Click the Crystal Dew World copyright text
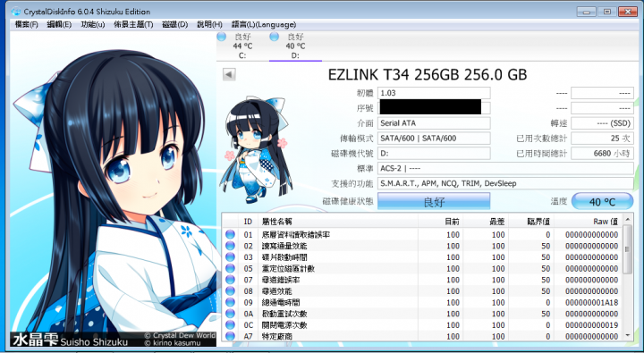Viewport: 644px width, 353px height. tap(180, 335)
